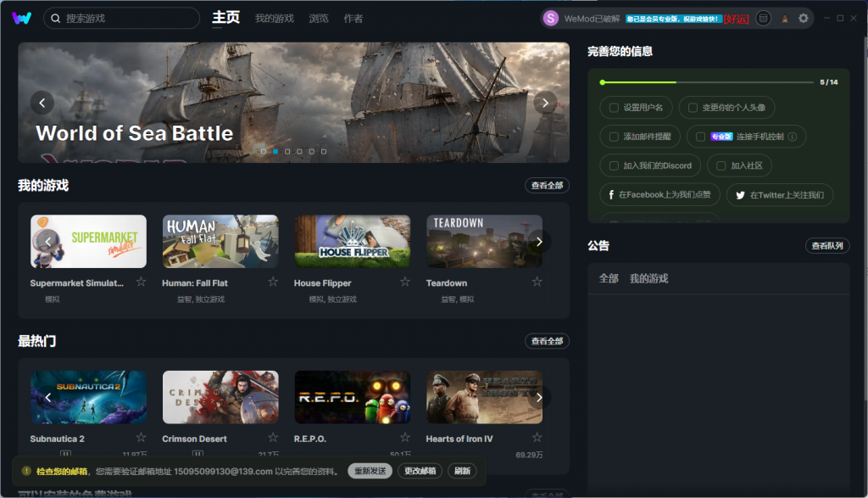Select the first banner carousel dot
The width and height of the screenshot is (868, 498).
(x=264, y=151)
